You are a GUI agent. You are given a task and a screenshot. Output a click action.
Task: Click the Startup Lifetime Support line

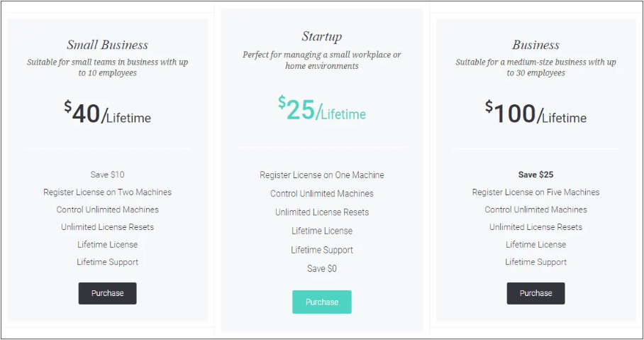coord(321,250)
